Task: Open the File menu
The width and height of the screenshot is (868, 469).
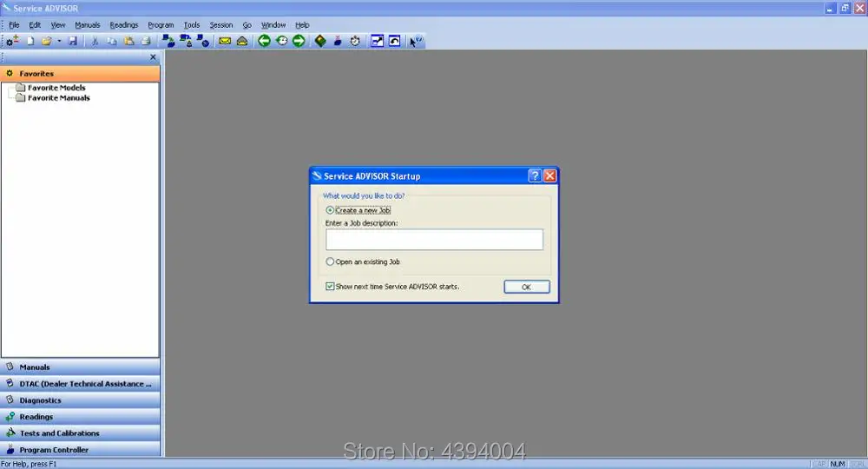Action: click(14, 25)
